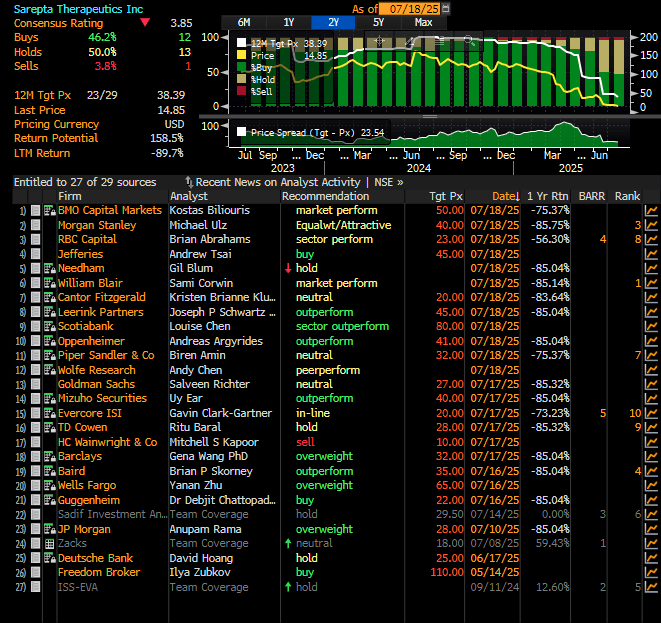661x623 pixels.
Task: Open chart icon for BMO Capital Markets row
Action: [651, 211]
